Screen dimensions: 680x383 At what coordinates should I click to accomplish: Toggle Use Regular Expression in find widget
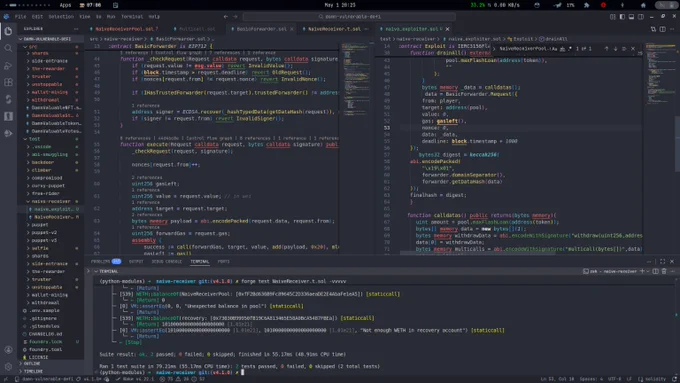569,49
